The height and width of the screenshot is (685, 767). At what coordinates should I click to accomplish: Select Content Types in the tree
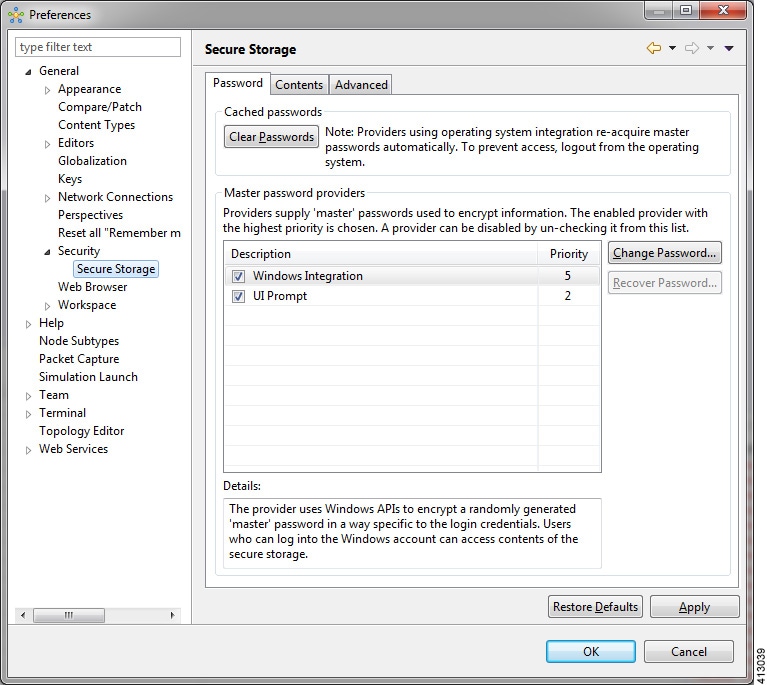click(x=96, y=125)
